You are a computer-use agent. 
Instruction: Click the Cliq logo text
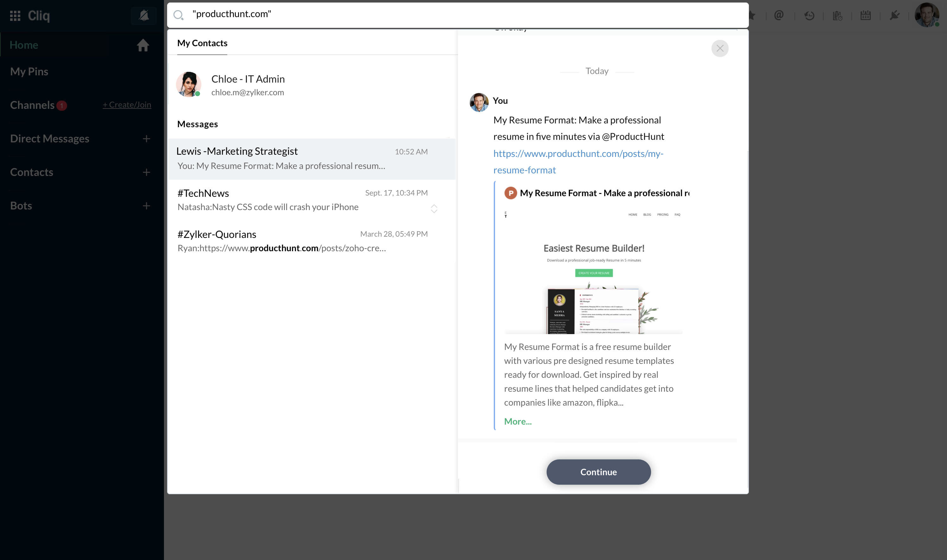click(x=39, y=16)
